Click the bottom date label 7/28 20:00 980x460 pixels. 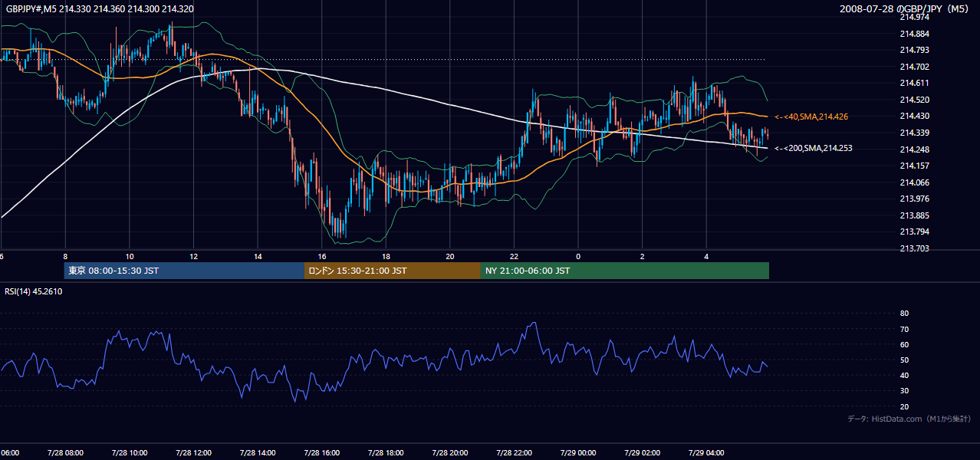point(450,453)
